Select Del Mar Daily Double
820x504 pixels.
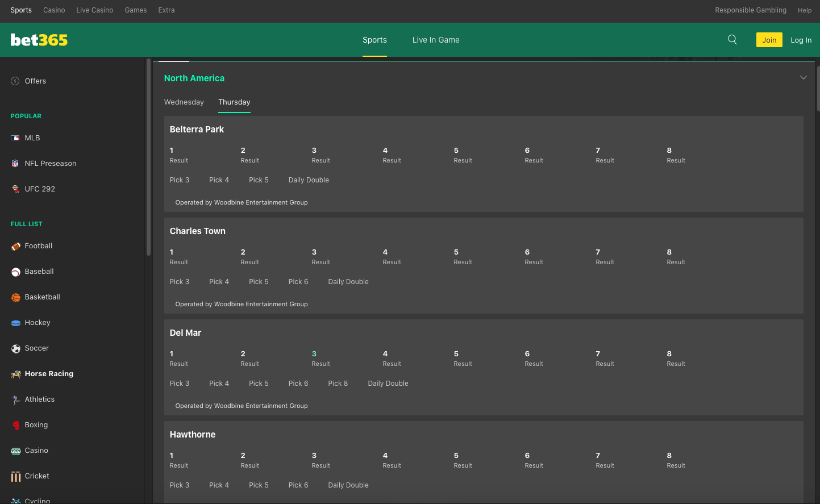[x=388, y=384]
